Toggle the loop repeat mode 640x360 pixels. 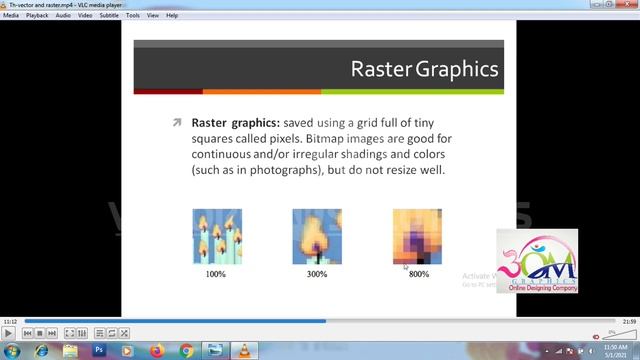[x=112, y=333]
